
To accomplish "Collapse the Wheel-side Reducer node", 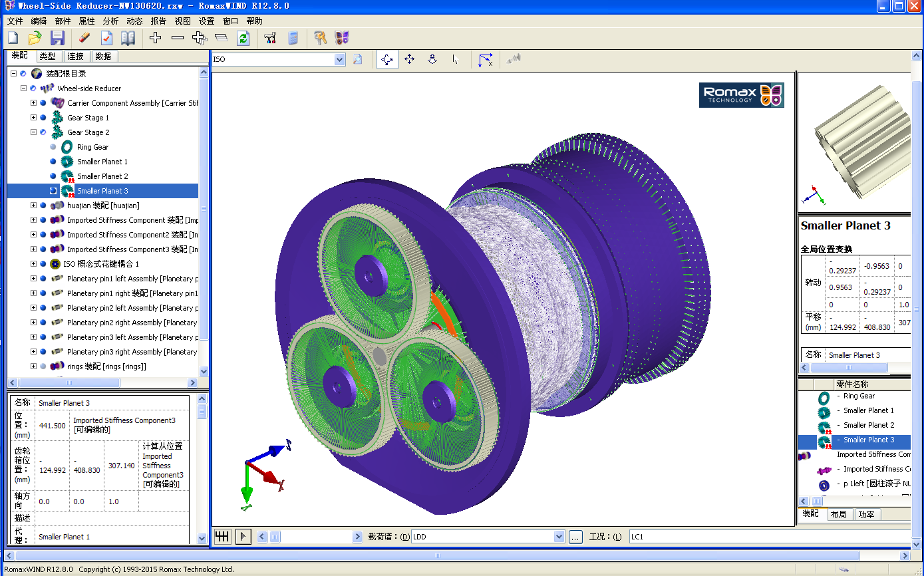I will pyautogui.click(x=23, y=88).
